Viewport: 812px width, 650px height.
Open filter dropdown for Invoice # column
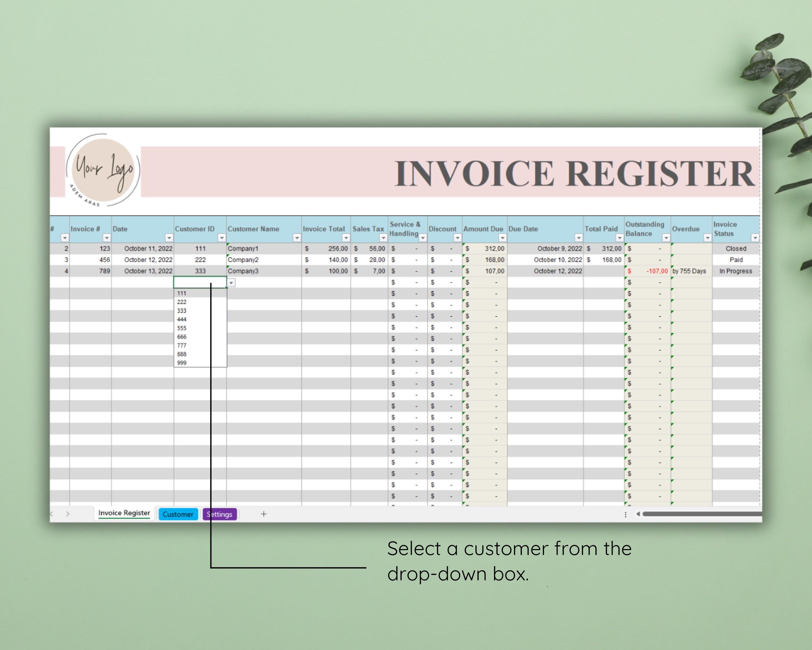point(107,238)
